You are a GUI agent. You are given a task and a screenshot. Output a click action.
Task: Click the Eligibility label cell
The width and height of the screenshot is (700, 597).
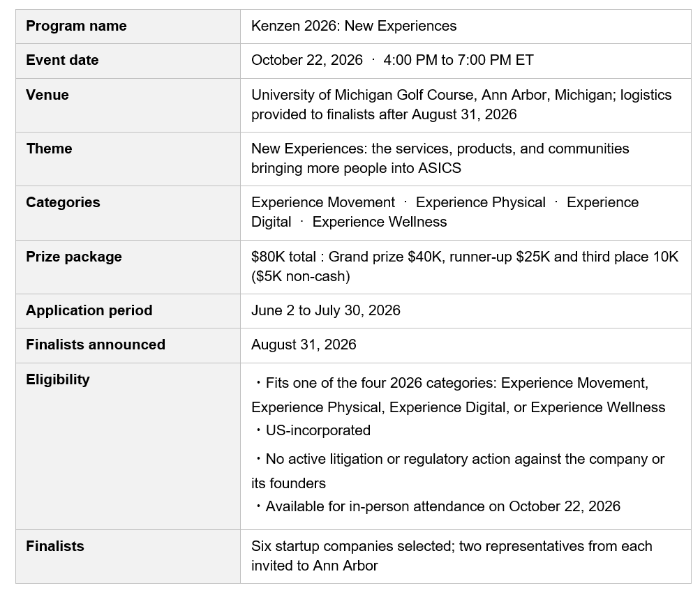[x=128, y=446]
